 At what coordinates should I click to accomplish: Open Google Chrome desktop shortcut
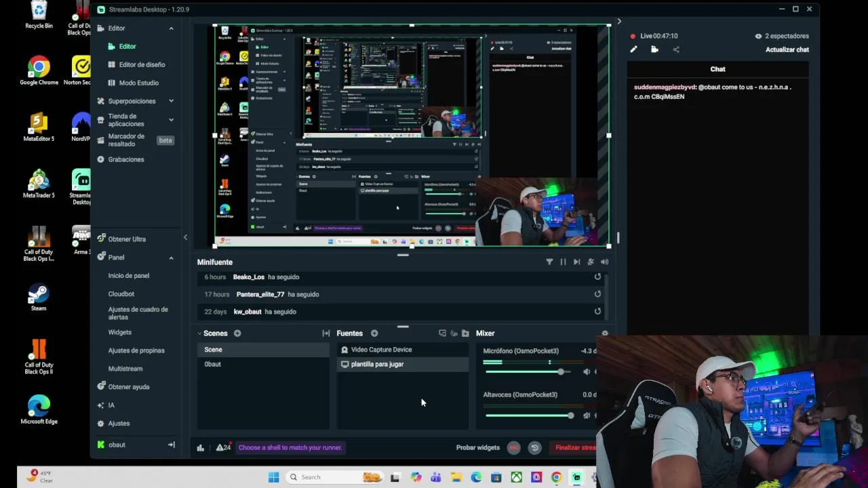point(39,70)
